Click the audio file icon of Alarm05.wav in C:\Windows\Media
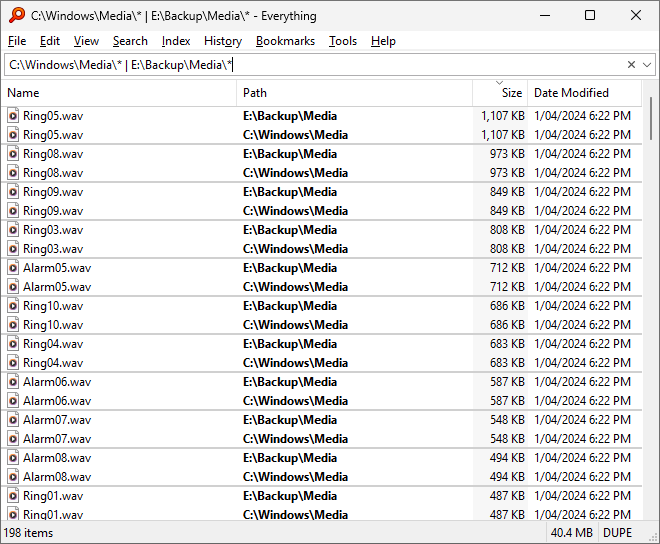660x544 pixels. coord(13,287)
